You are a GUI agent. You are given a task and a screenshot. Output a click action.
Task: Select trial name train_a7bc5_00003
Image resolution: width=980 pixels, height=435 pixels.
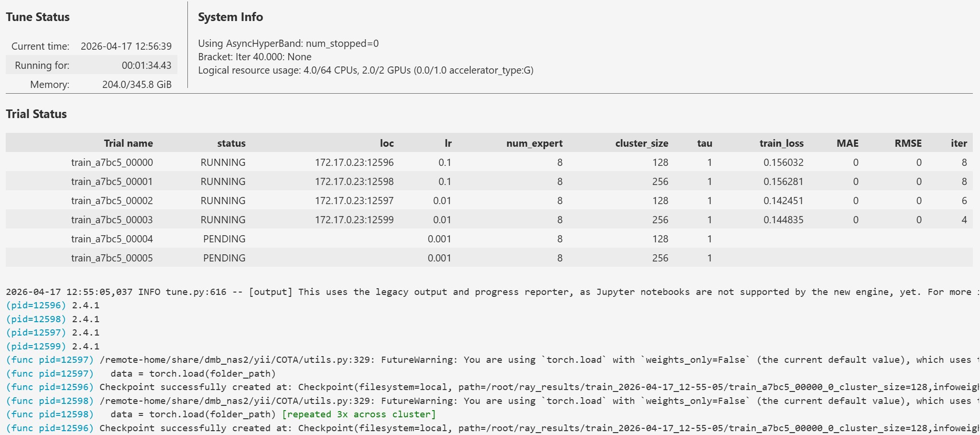[x=112, y=220]
